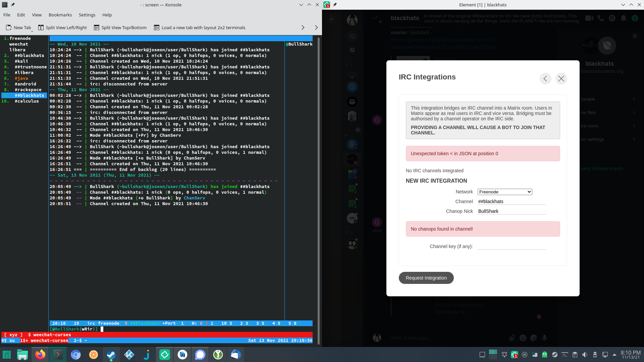Click the Element tray icon with badge
This screenshot has height=362, width=644.
[515, 355]
